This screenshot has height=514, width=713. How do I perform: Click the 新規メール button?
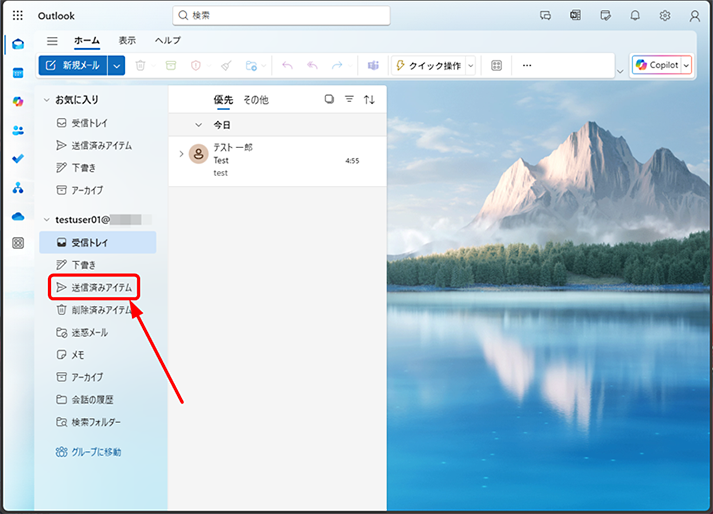pos(73,66)
